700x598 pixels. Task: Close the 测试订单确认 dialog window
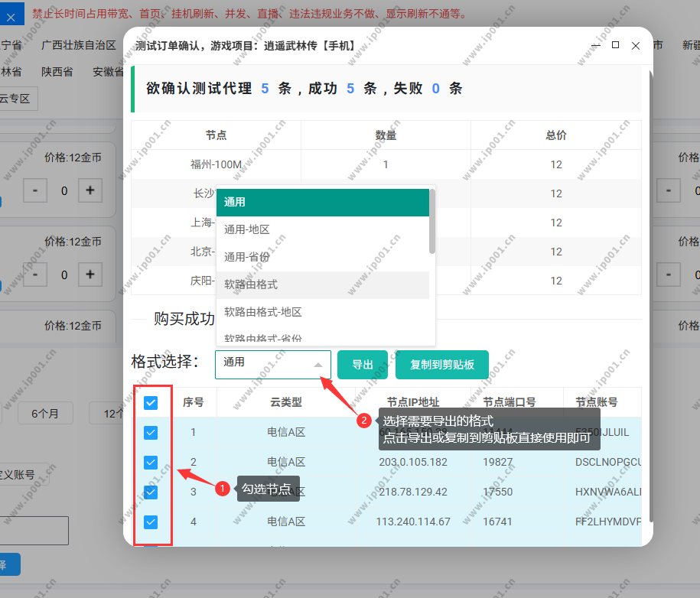point(636,46)
